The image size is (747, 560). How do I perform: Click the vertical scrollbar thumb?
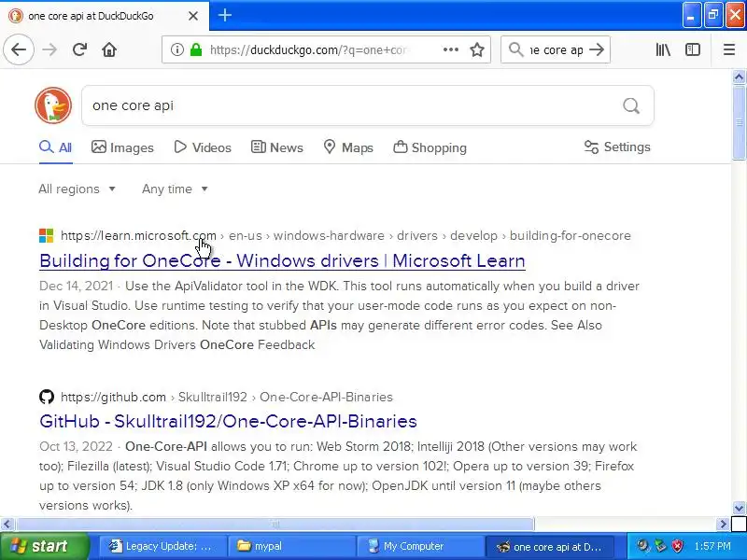[x=739, y=123]
